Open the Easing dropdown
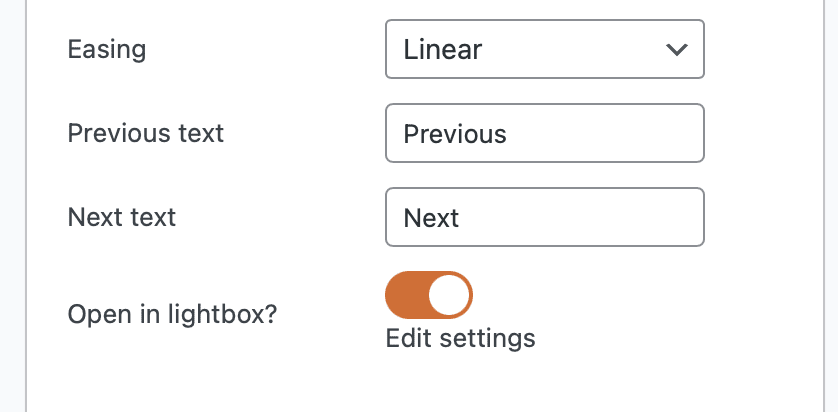The image size is (838, 412). pyautogui.click(x=544, y=49)
